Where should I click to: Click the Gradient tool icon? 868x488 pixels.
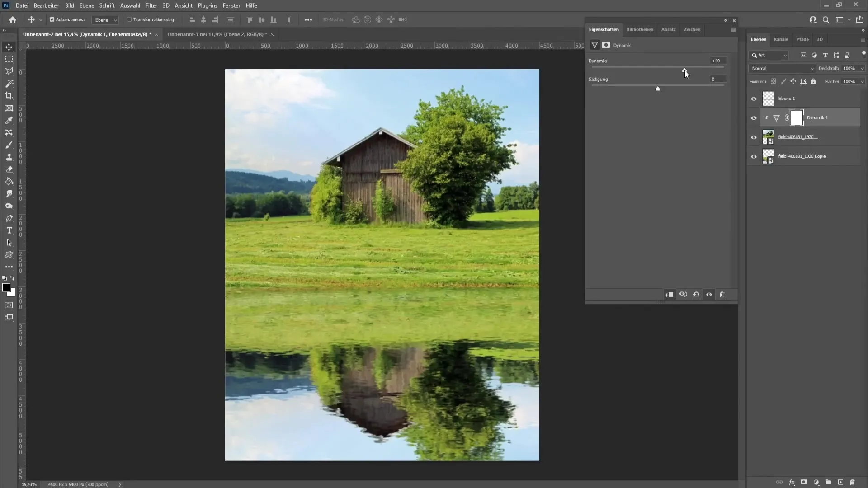point(8,182)
